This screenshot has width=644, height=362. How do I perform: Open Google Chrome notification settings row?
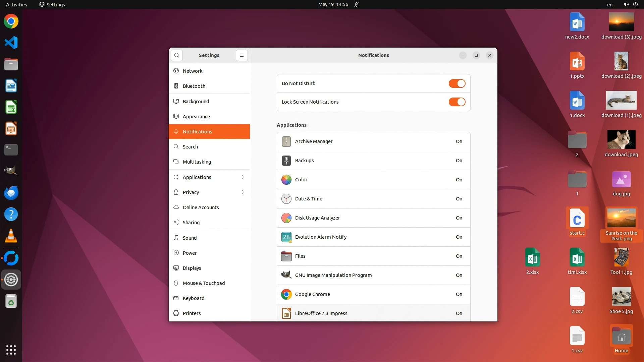tap(373, 294)
